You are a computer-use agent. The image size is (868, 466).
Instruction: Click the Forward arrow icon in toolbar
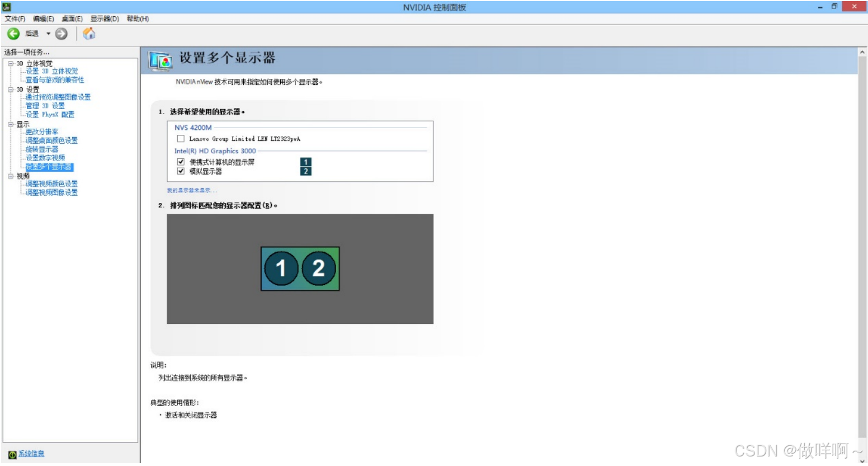pyautogui.click(x=62, y=34)
